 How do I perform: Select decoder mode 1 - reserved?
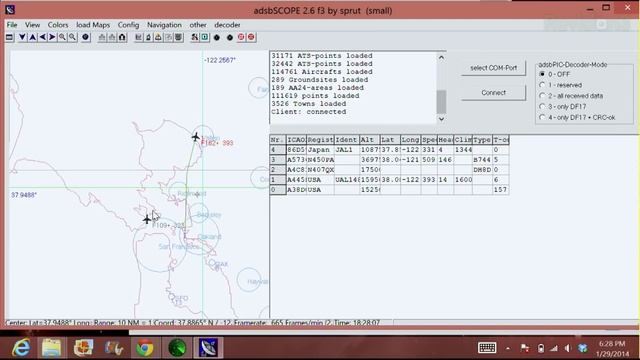click(542, 85)
